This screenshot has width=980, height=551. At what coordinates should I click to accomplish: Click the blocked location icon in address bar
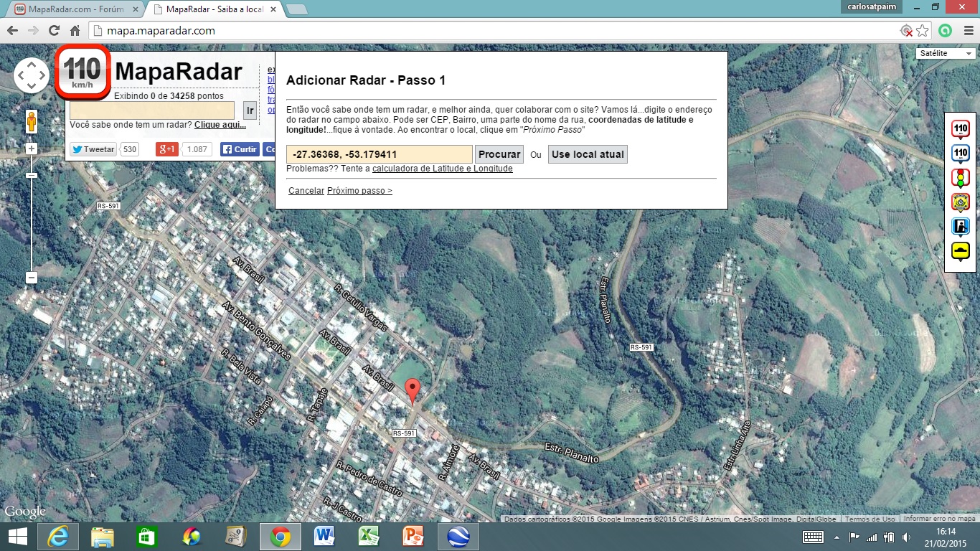point(907,31)
